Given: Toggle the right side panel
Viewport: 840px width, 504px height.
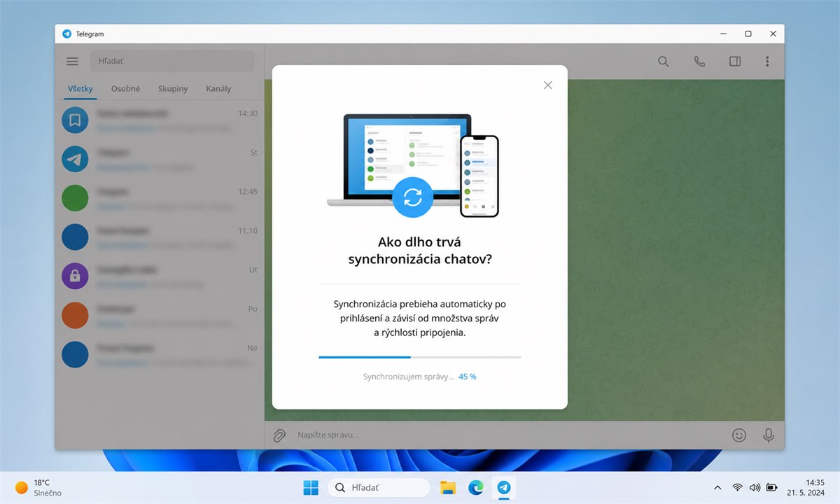Looking at the screenshot, I should [x=735, y=61].
